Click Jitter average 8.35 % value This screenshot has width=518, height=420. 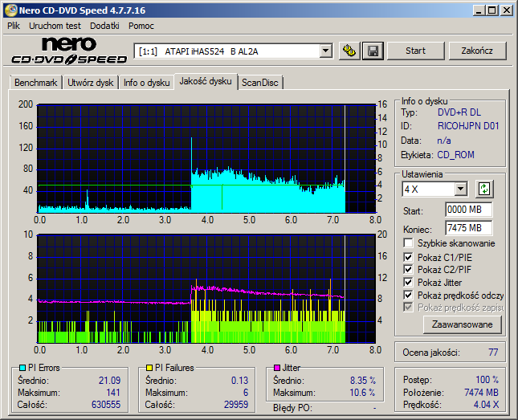point(363,381)
